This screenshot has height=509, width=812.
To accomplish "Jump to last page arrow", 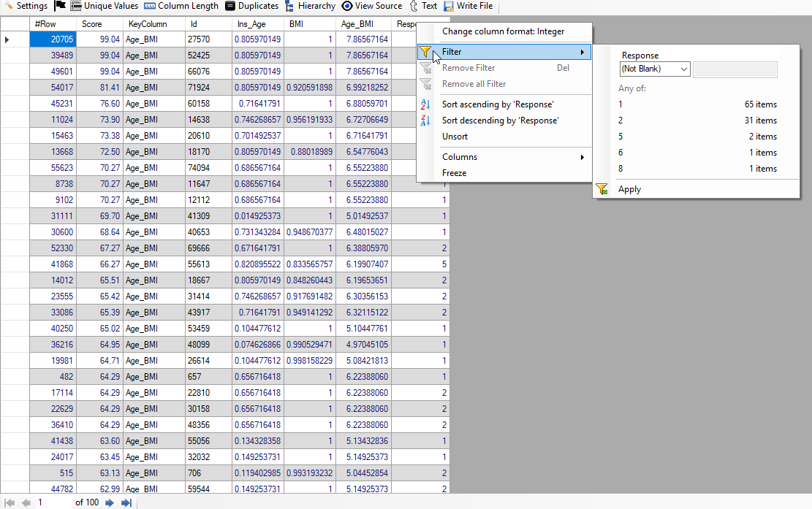I will pos(126,502).
